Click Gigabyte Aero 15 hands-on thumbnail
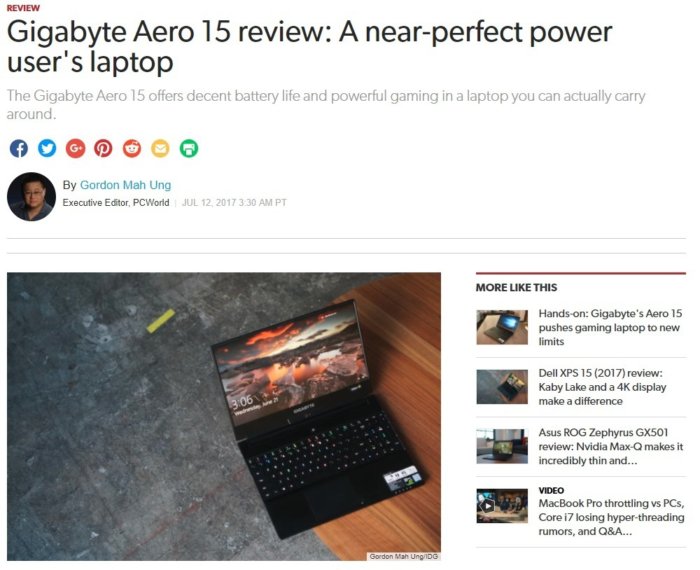The width and height of the screenshot is (700, 570). (502, 328)
